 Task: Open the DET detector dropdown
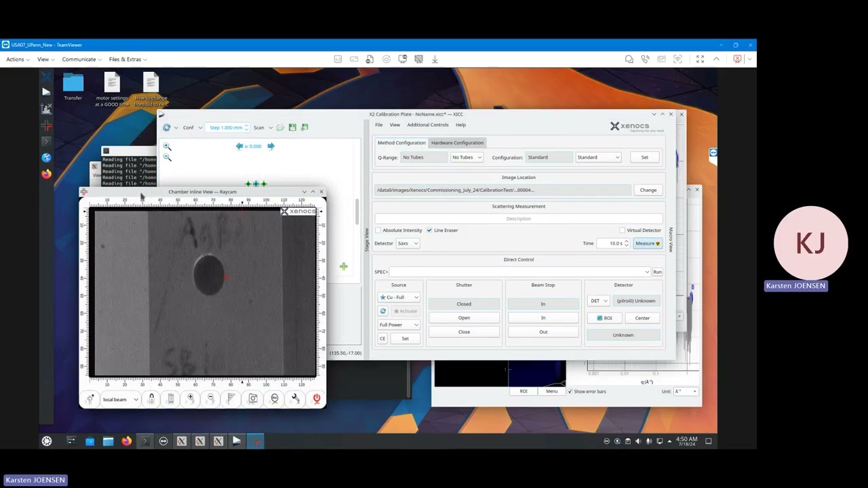pos(599,301)
